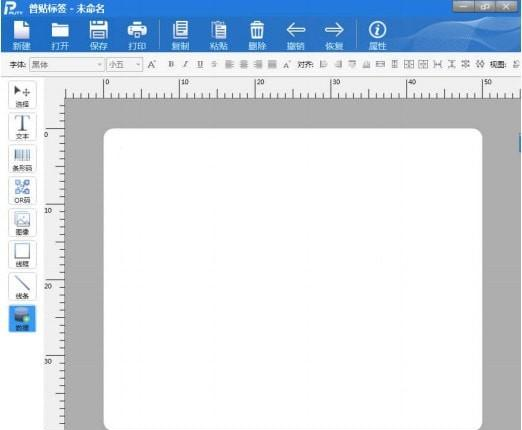
Task: Save the label with 保存
Action: click(x=99, y=35)
